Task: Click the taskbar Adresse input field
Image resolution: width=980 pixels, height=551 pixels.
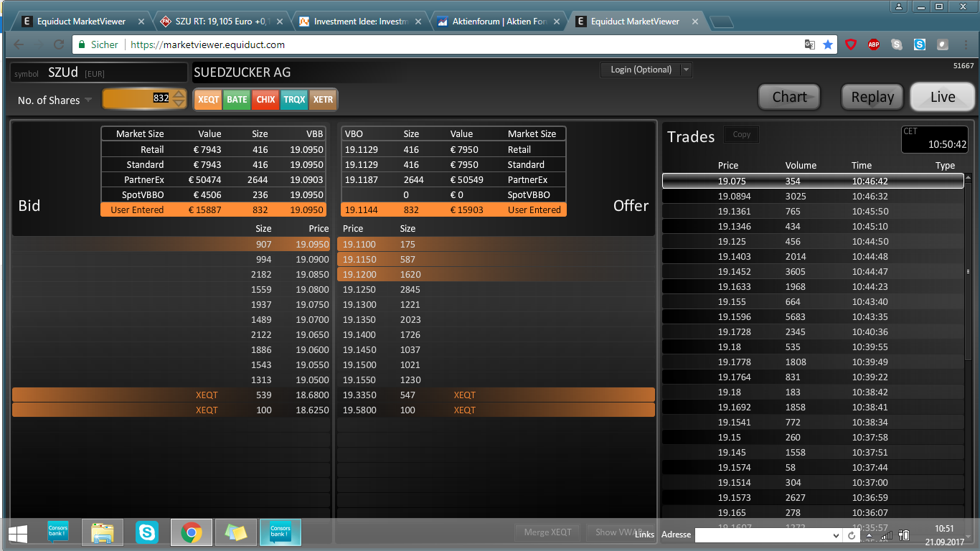Action: click(x=763, y=535)
